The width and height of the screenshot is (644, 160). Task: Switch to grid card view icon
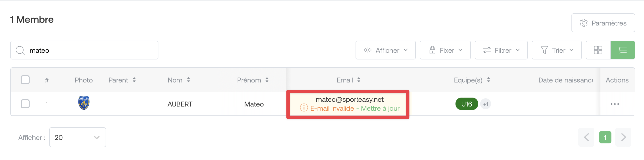coord(598,50)
